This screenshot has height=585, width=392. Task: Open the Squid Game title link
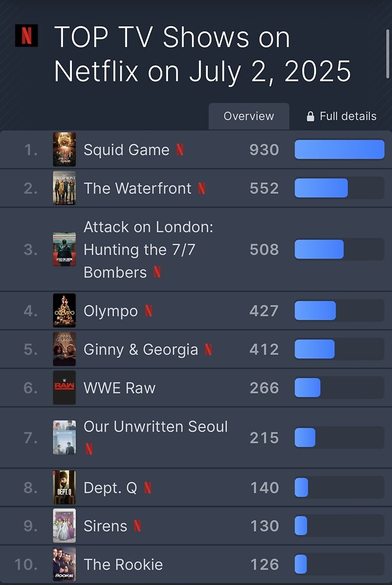[x=127, y=150]
